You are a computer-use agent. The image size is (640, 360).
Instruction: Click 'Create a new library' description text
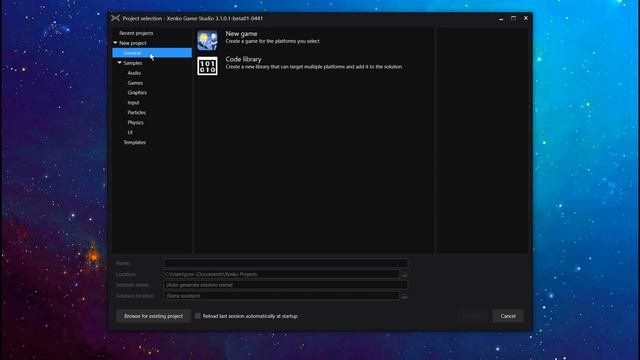point(313,67)
